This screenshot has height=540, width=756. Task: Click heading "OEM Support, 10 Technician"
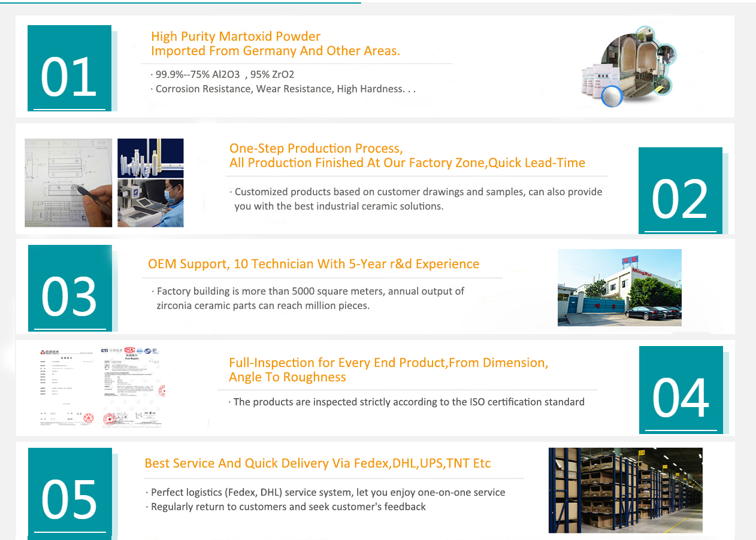tap(314, 264)
